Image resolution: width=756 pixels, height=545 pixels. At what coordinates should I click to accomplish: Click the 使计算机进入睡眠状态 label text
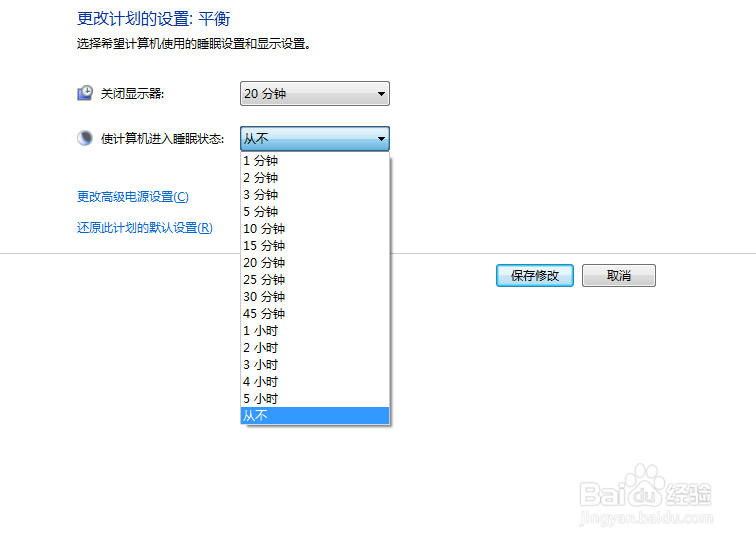(x=162, y=139)
